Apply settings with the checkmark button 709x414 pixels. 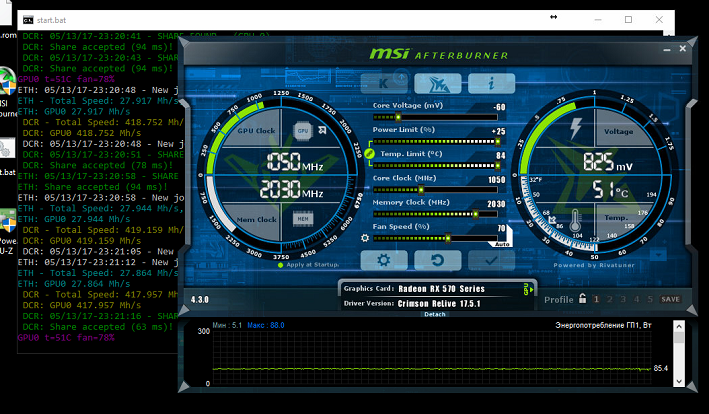pyautogui.click(x=491, y=260)
